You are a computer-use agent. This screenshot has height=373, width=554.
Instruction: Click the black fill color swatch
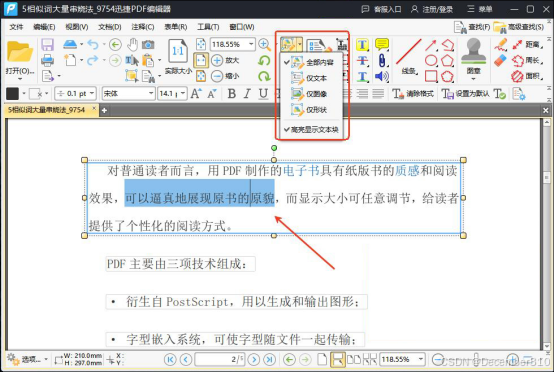12,94
